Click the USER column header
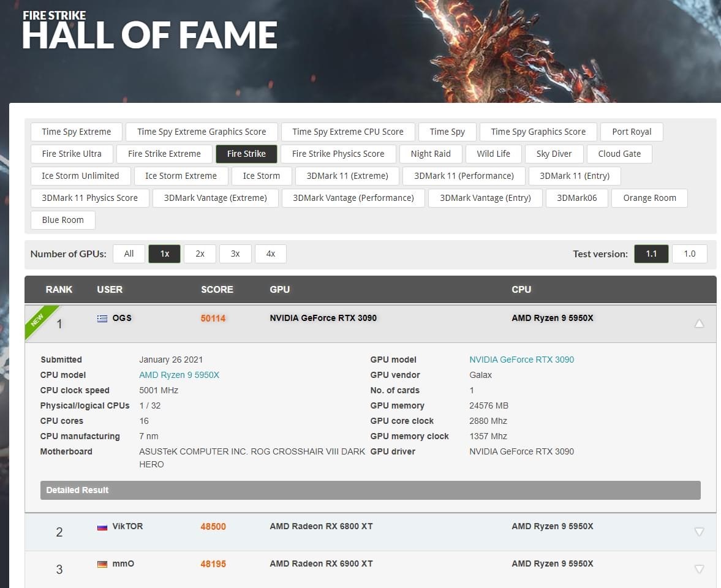This screenshot has height=588, width=721. (x=110, y=290)
